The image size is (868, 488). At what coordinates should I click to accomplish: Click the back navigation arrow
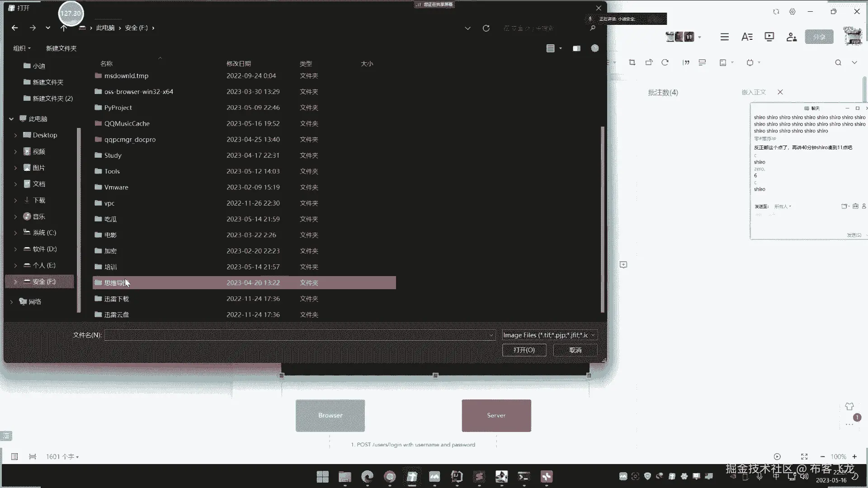pos(14,28)
